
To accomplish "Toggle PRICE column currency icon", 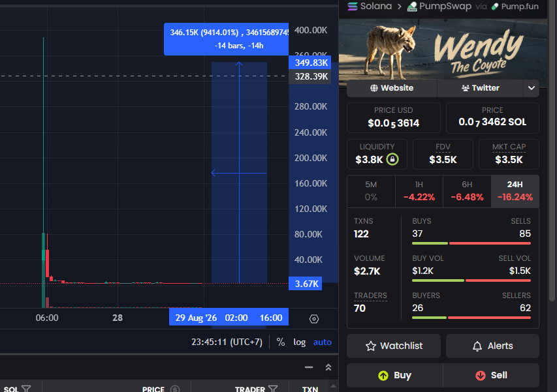I will point(175,389).
